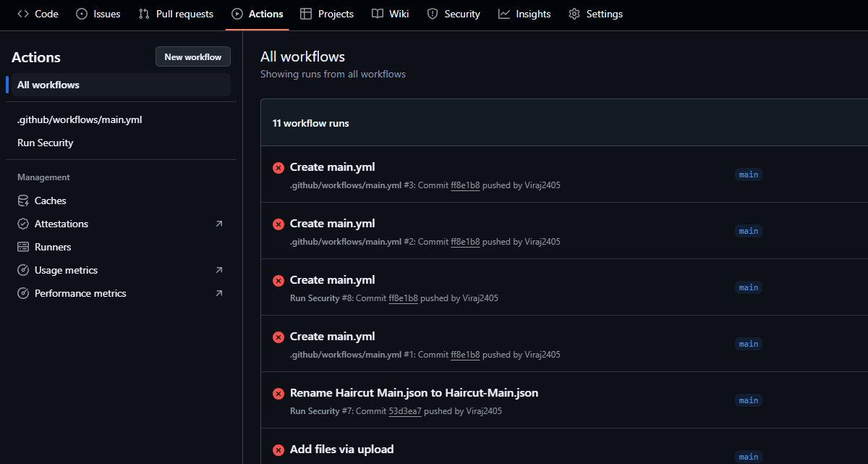868x464 pixels.
Task: Click the Wiki book icon
Action: point(378,14)
